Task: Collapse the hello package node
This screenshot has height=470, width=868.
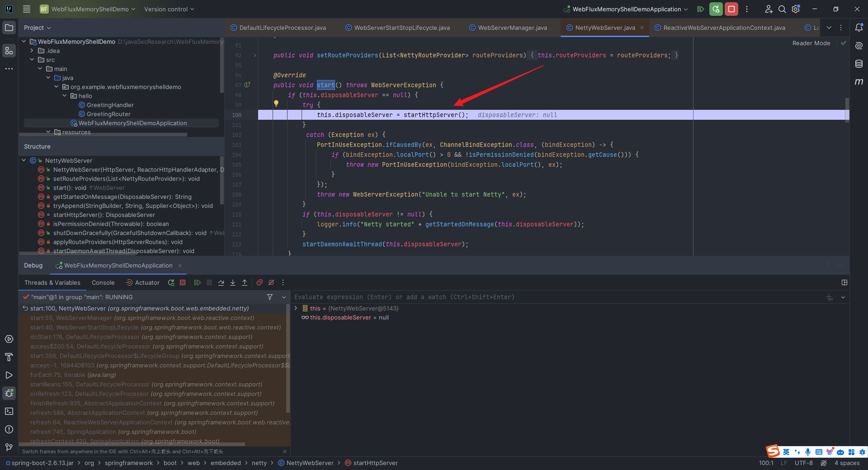Action: tap(65, 96)
